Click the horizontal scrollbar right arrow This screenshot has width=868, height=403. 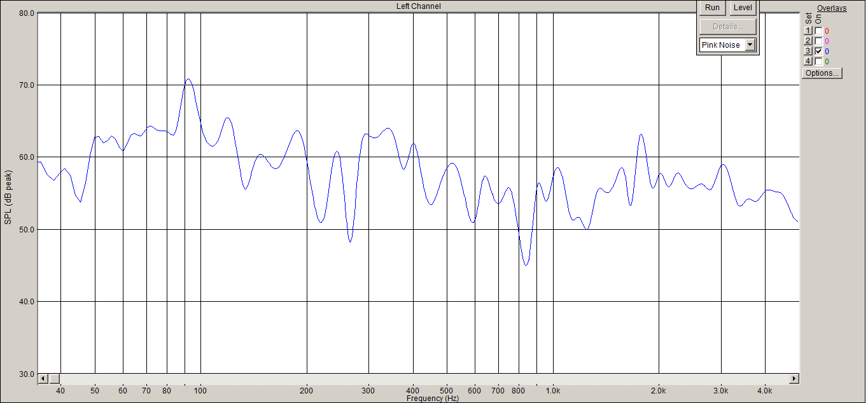(x=794, y=379)
